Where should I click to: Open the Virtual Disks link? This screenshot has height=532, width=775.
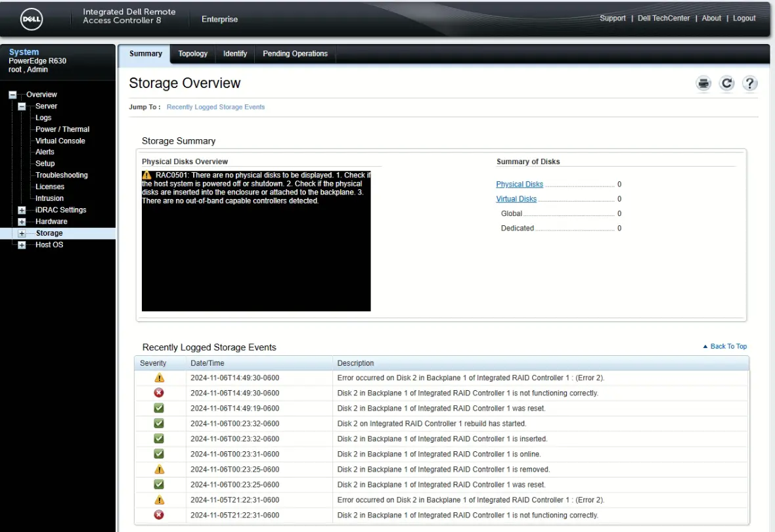click(516, 199)
